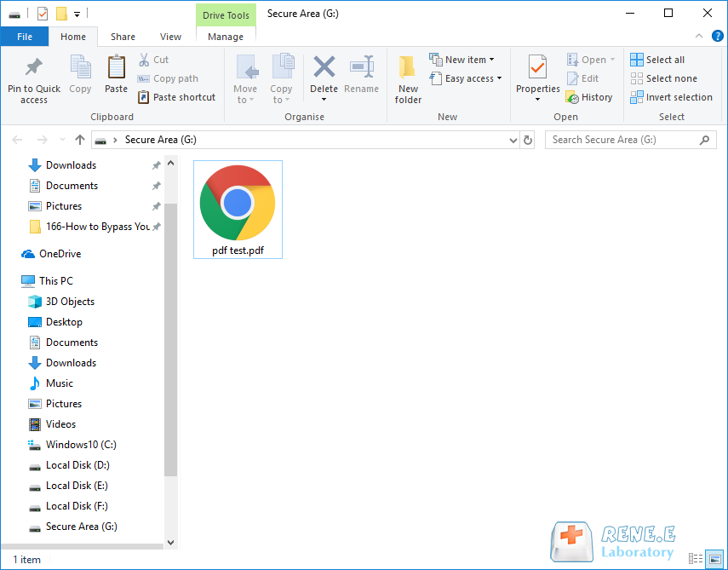Open Local Disk (F:)
This screenshot has height=570, width=728.
click(68, 506)
